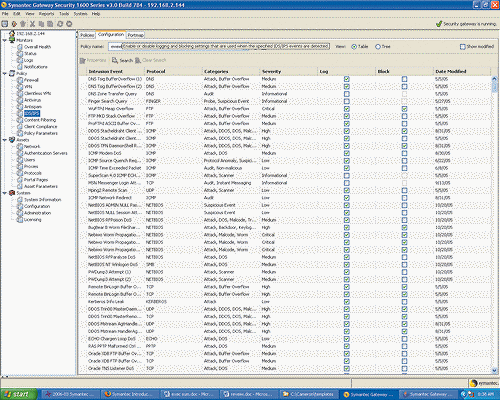Open Firefox Symantec Introduc... taskbar item
500x400 pixels.
click(x=130, y=394)
